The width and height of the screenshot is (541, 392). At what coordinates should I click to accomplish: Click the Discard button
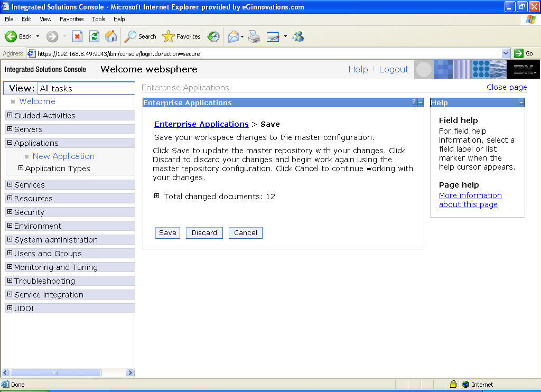204,233
